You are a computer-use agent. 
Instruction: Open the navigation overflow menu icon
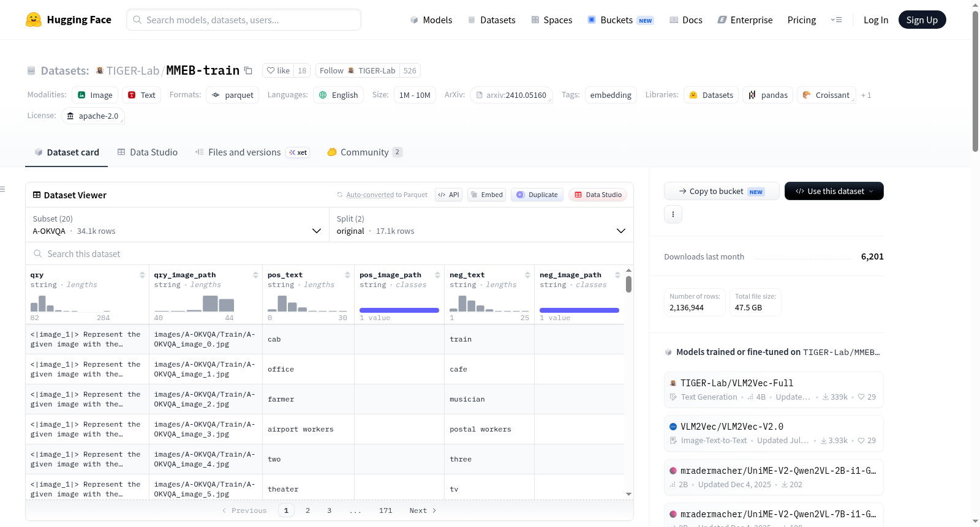coord(836,20)
